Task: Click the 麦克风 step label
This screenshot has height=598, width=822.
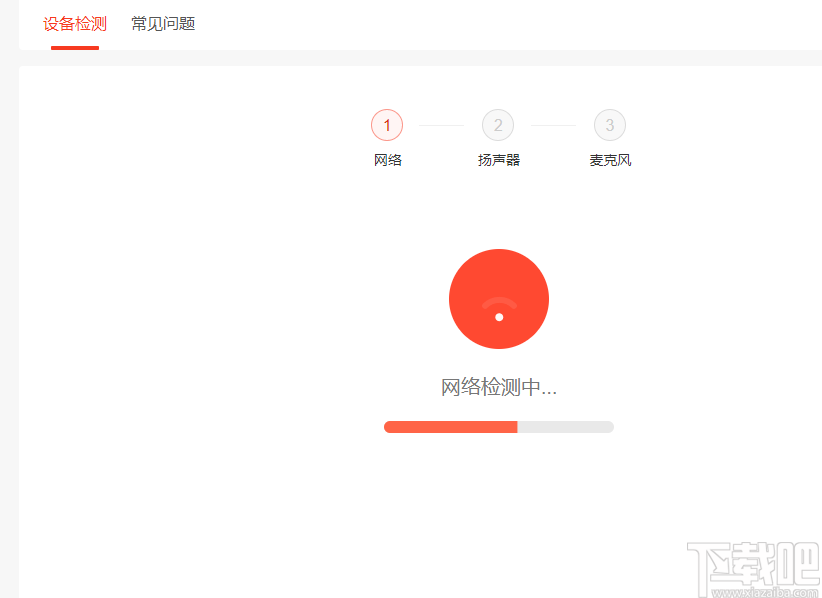Action: 610,159
